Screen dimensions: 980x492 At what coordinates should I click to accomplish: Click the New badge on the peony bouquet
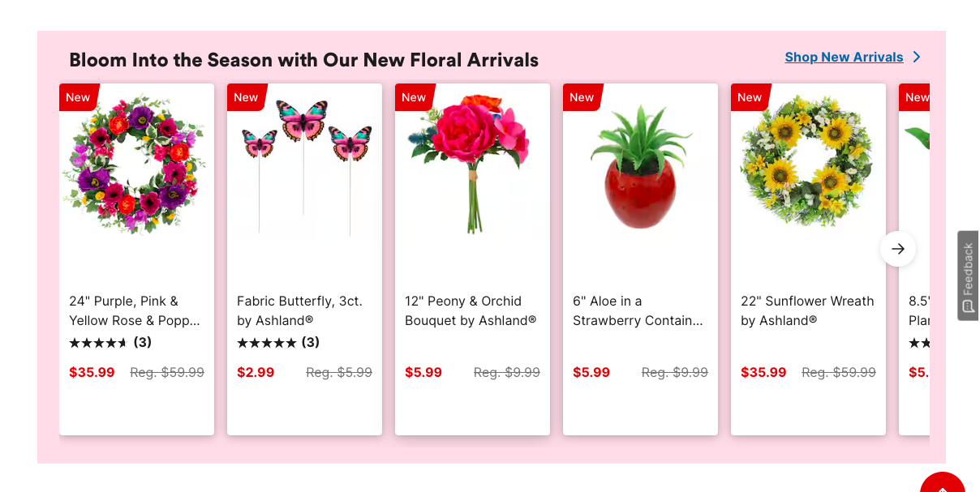click(414, 97)
